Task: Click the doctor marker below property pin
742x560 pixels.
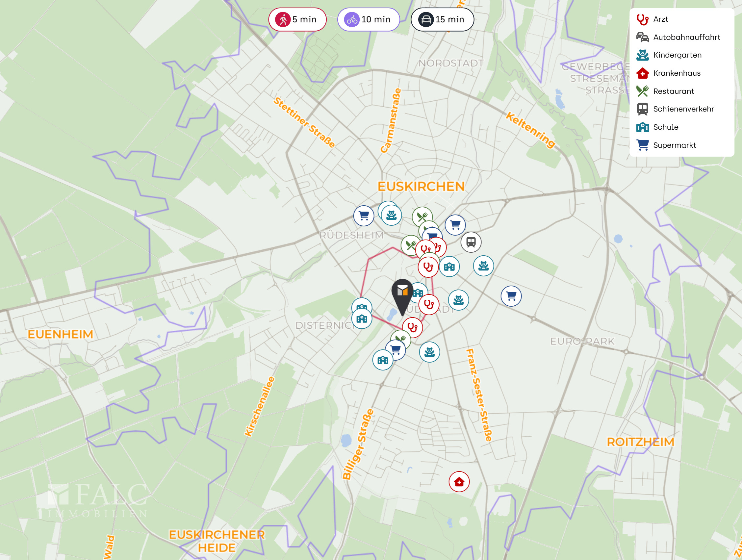Action: click(412, 327)
